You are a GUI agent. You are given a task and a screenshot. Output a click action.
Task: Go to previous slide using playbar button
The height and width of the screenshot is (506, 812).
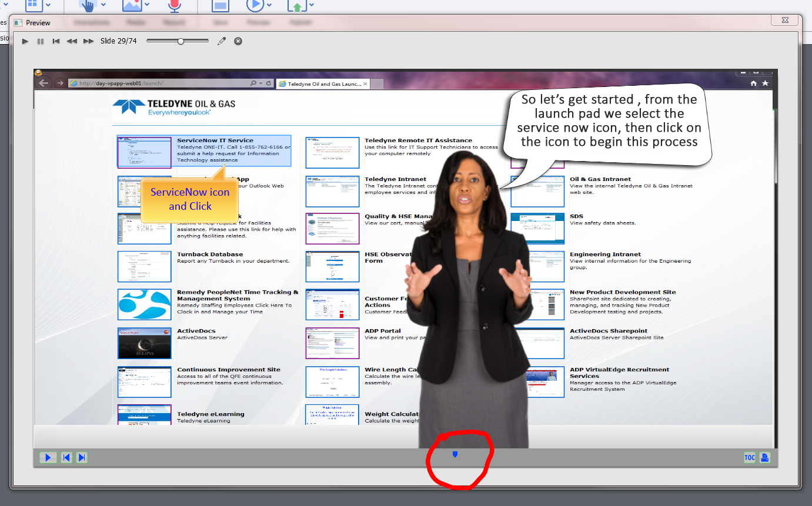tap(66, 458)
